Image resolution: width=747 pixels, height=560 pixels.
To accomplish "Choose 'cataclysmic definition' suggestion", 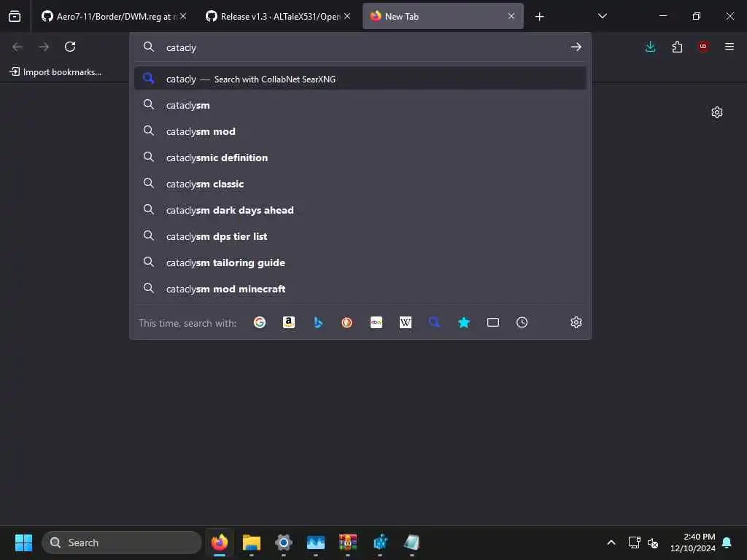I will 360,157.
